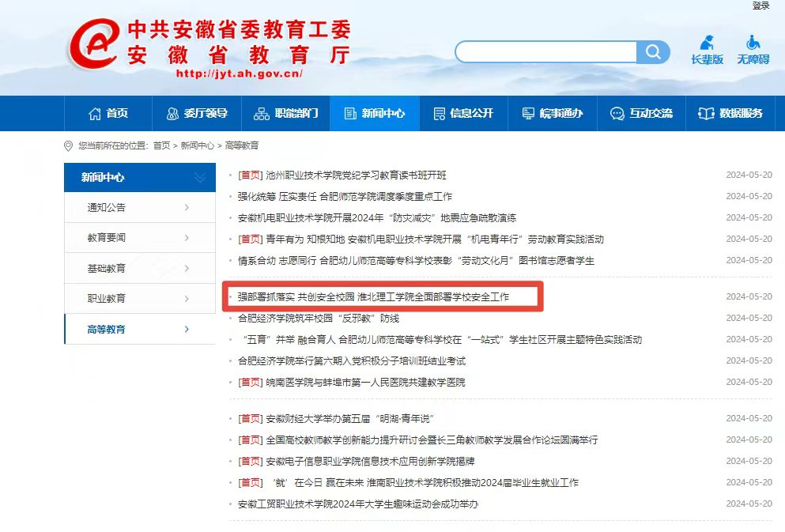The image size is (785, 532).
Task: Open the 无障碍 accessibility icon
Action: [753, 50]
